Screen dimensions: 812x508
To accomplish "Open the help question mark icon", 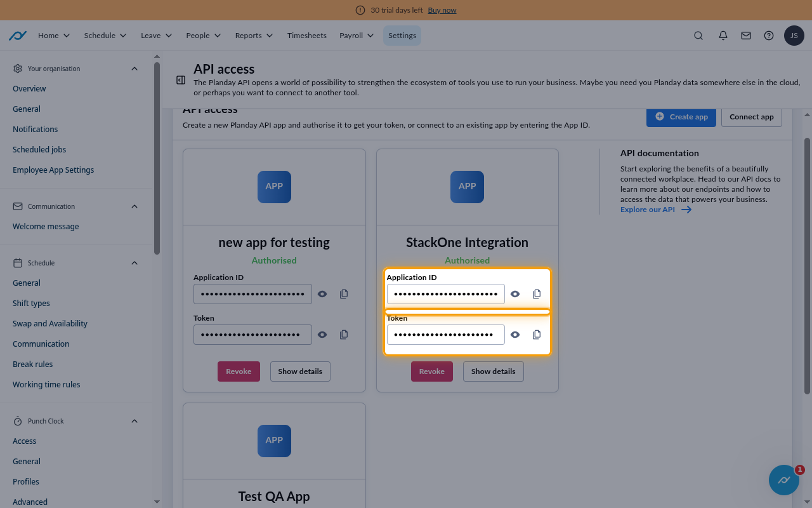I will pyautogui.click(x=769, y=36).
